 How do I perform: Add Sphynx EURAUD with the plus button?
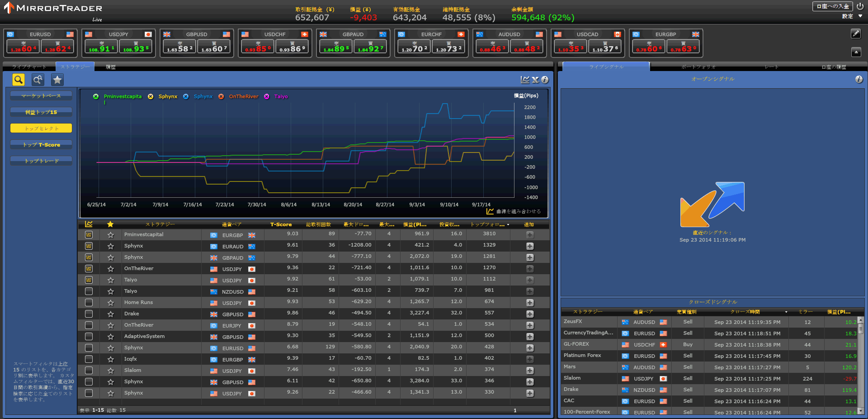pos(530,246)
